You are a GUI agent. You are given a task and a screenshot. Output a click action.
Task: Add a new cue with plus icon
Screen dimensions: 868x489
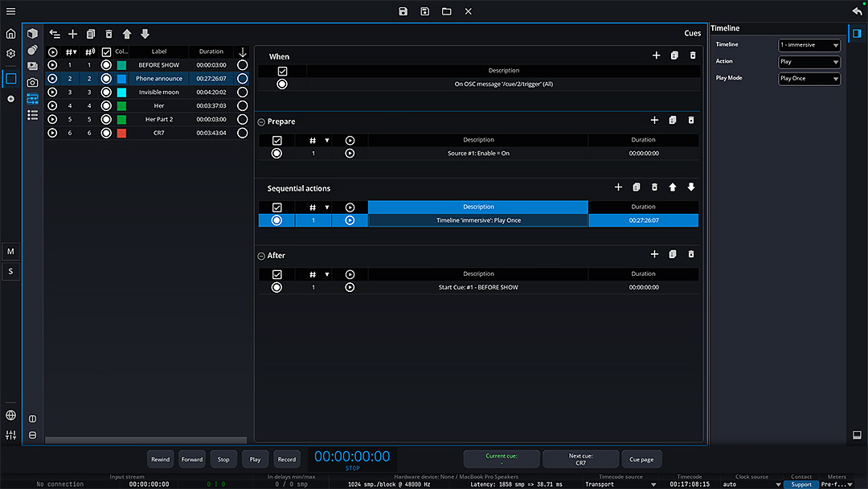[x=72, y=34]
